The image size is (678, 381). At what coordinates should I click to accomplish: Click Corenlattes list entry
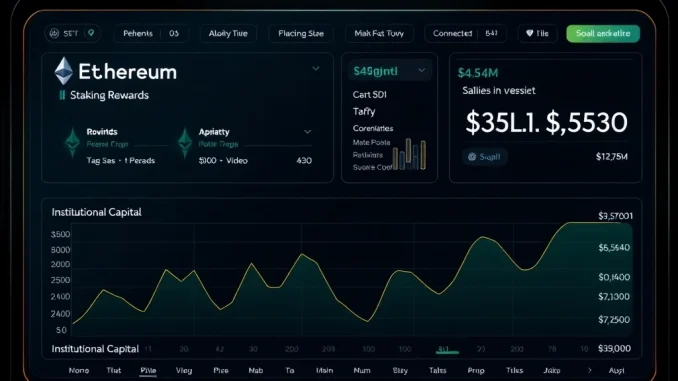(x=373, y=128)
